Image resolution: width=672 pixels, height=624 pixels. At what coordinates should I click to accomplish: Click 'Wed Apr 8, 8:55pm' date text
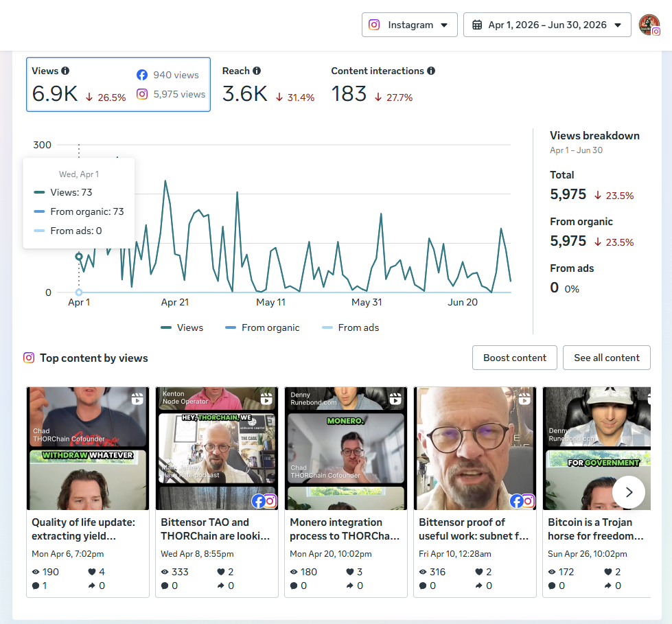[197, 554]
